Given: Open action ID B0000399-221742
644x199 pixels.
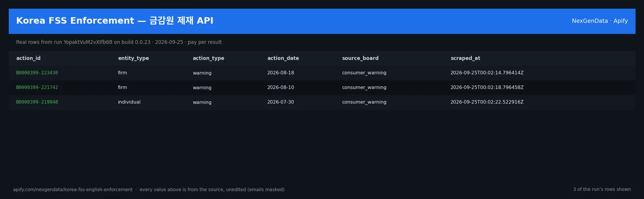Looking at the screenshot, I should [x=37, y=87].
